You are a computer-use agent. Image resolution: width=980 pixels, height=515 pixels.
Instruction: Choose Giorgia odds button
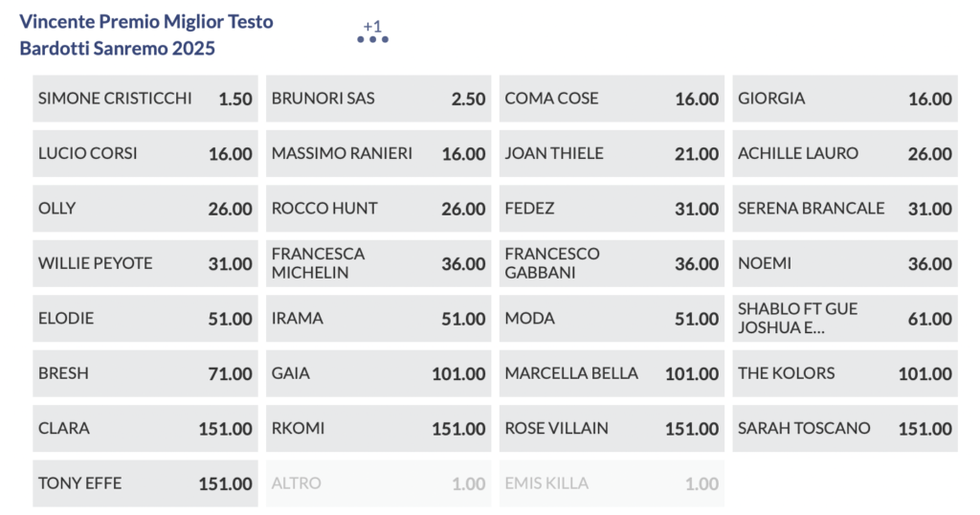pyautogui.click(x=845, y=99)
